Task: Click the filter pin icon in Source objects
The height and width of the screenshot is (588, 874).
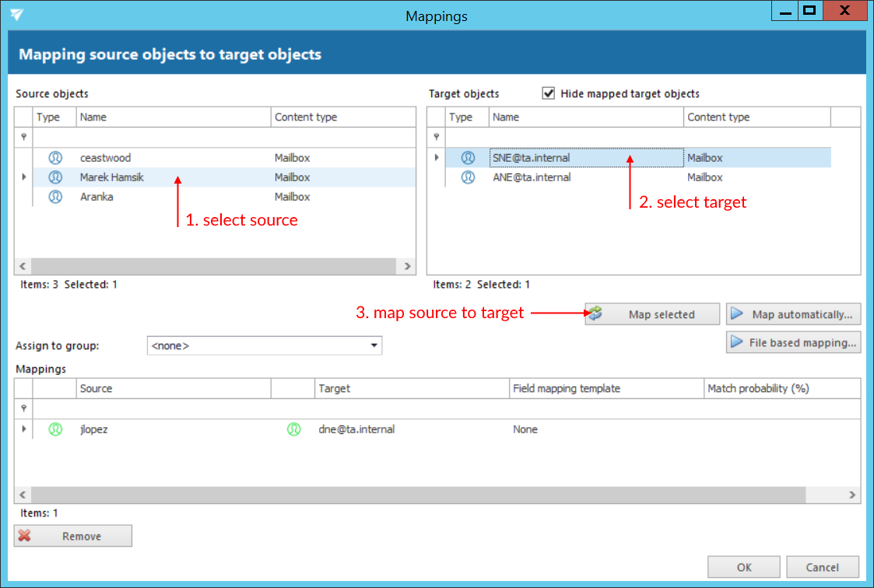Action: click(x=23, y=137)
